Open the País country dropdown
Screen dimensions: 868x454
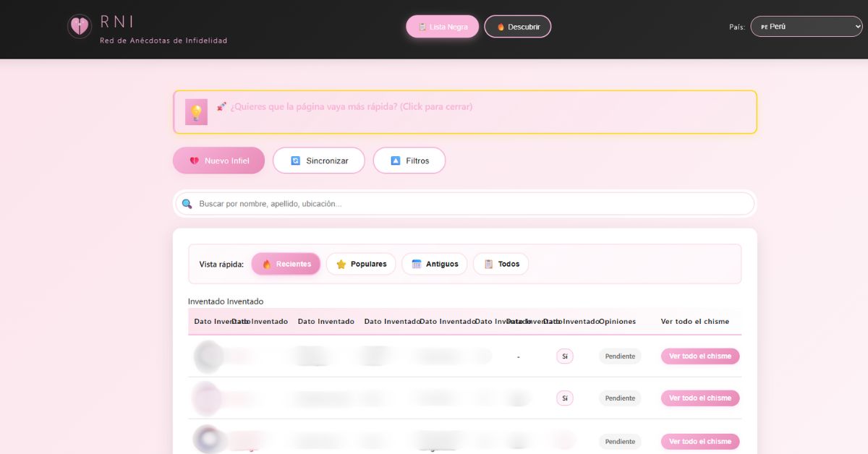tap(805, 26)
